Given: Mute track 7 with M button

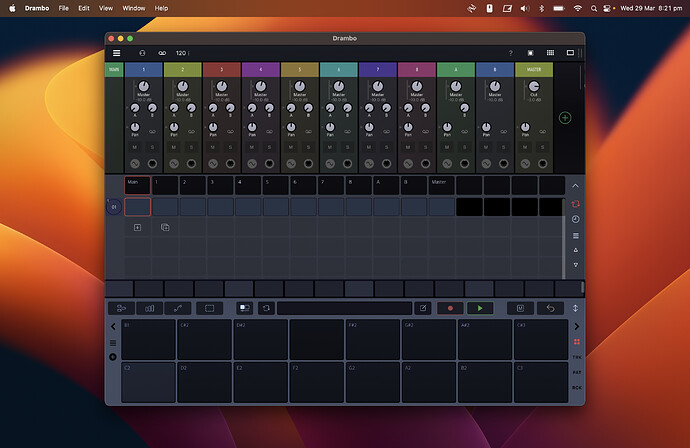Looking at the screenshot, I should point(369,147).
